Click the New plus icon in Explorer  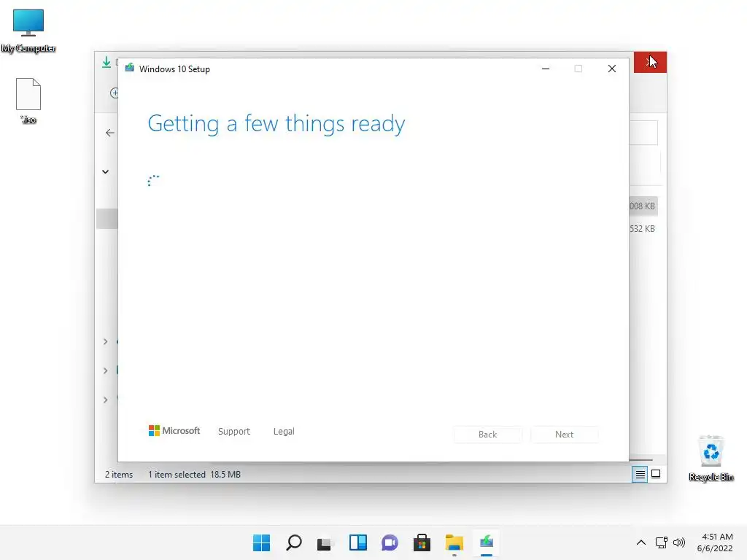click(115, 93)
